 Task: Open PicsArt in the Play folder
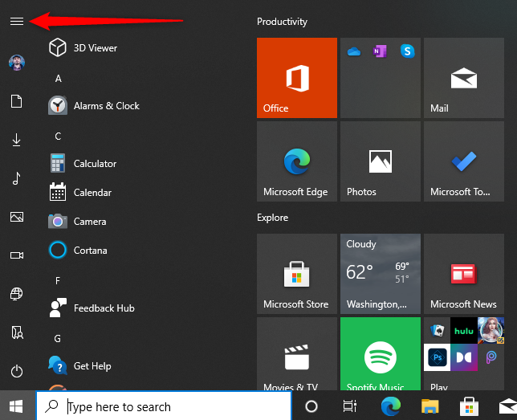click(491, 357)
